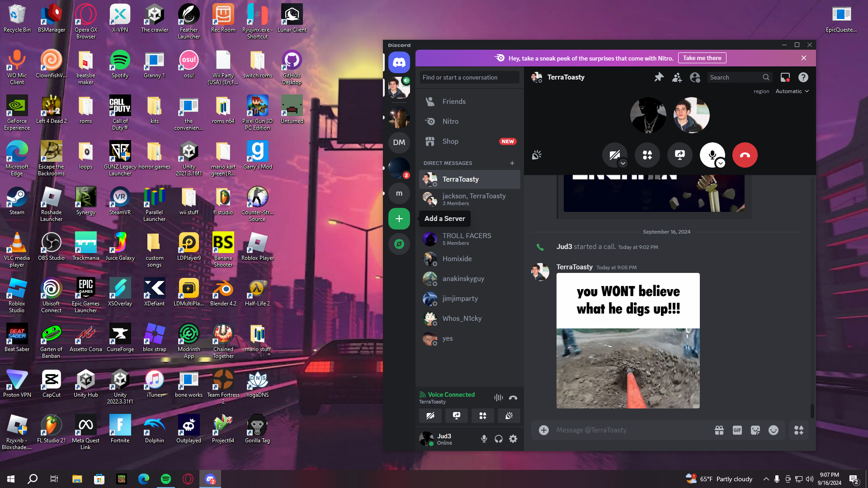Open Windows Start menu
This screenshot has height=488, width=868.
[11, 479]
